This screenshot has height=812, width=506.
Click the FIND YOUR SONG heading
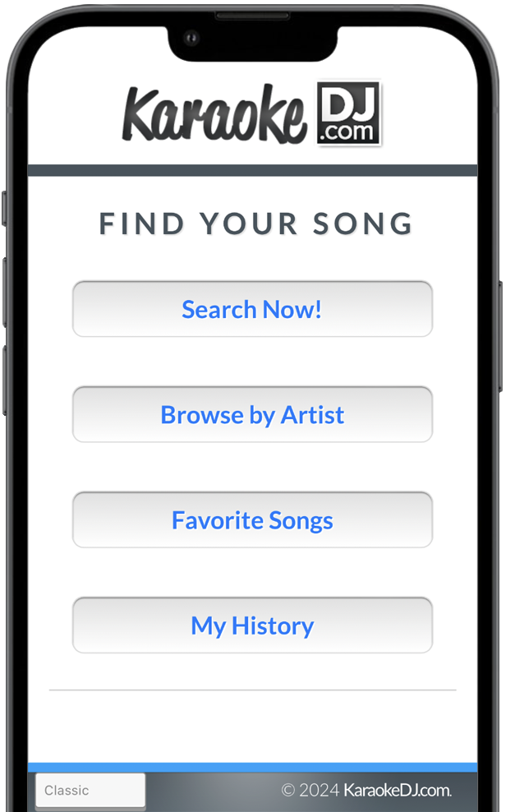pyautogui.click(x=255, y=224)
